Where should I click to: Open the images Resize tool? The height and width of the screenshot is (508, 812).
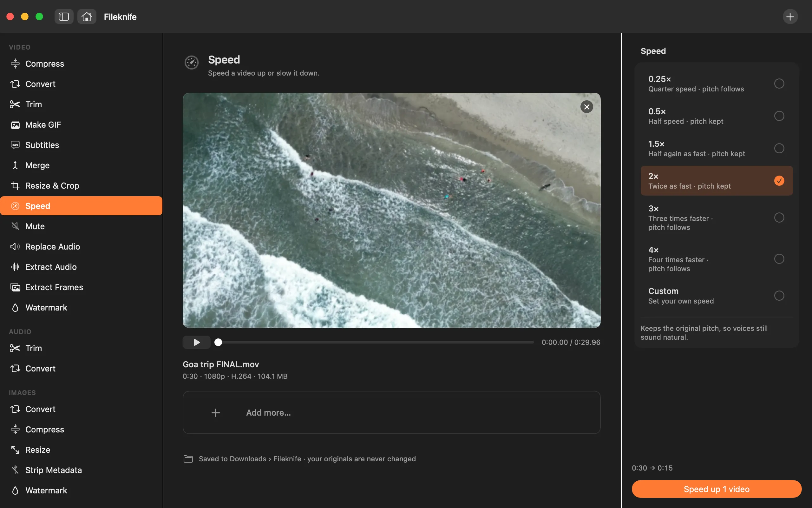click(81, 450)
